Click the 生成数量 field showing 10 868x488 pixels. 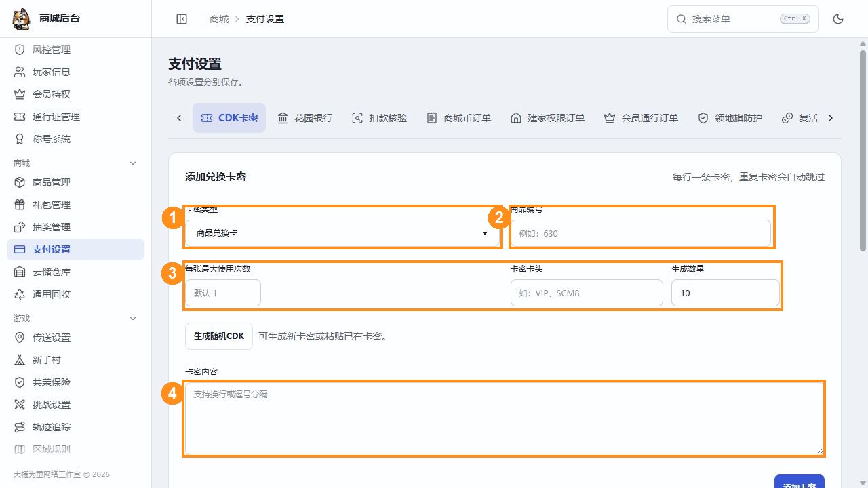pos(726,293)
